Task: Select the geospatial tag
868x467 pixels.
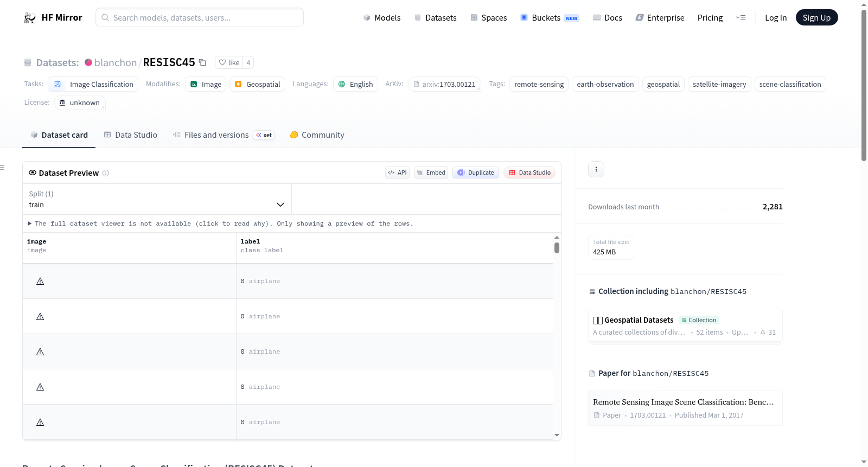Action: 663,84
